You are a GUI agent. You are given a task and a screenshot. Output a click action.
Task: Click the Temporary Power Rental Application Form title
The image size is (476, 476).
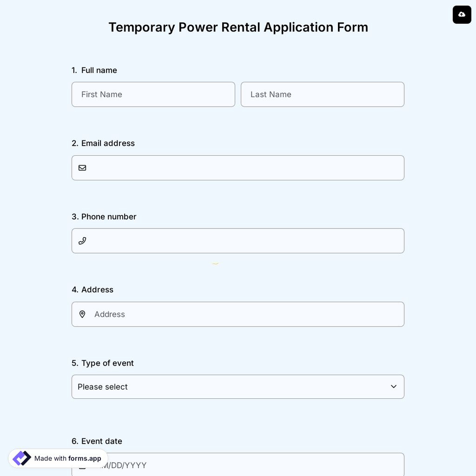click(238, 26)
